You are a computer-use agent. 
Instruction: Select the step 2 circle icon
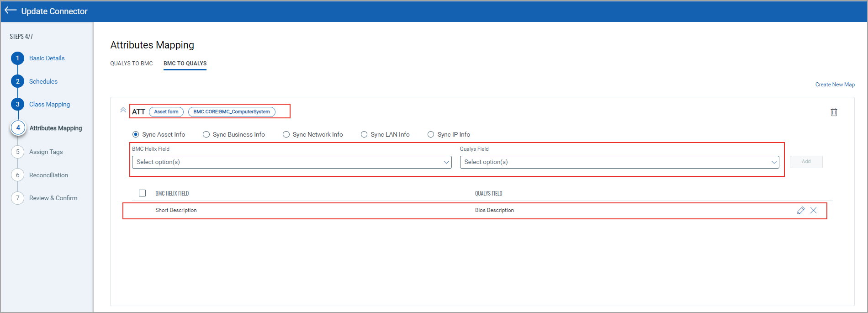[x=18, y=81]
